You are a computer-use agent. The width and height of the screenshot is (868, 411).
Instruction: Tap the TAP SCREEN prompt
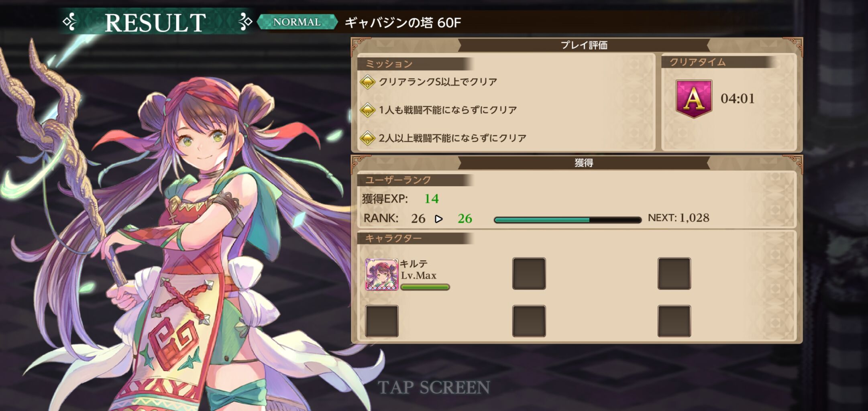click(x=434, y=388)
